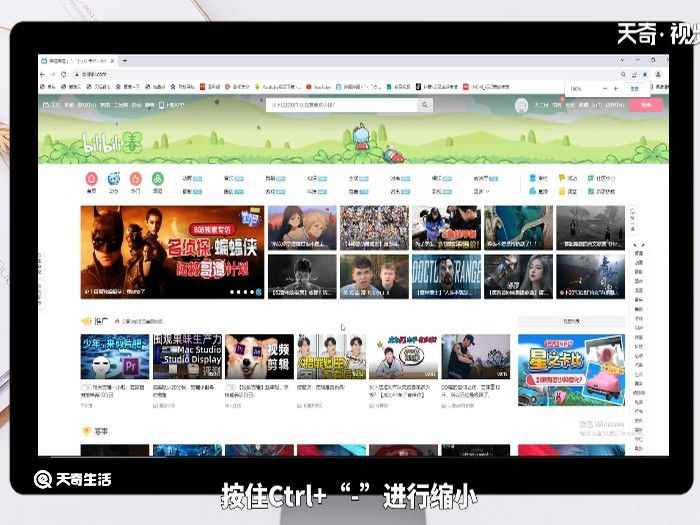Reload the page using the refresh icon
700x525 pixels.
[x=64, y=74]
